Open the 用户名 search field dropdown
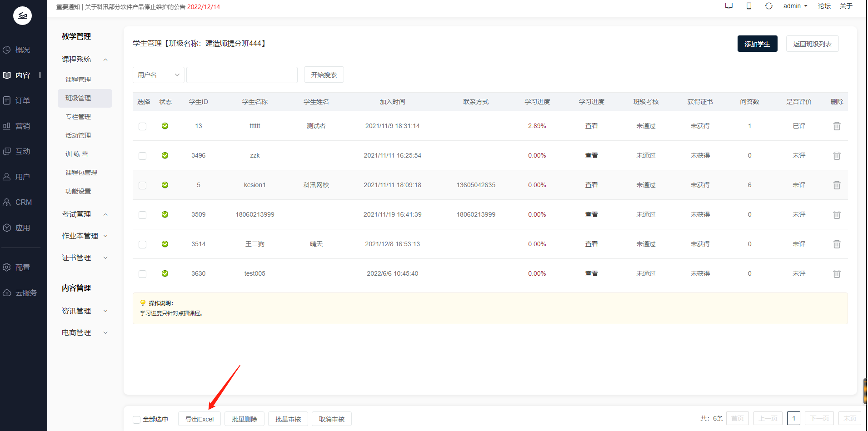This screenshot has height=431, width=868. [159, 75]
